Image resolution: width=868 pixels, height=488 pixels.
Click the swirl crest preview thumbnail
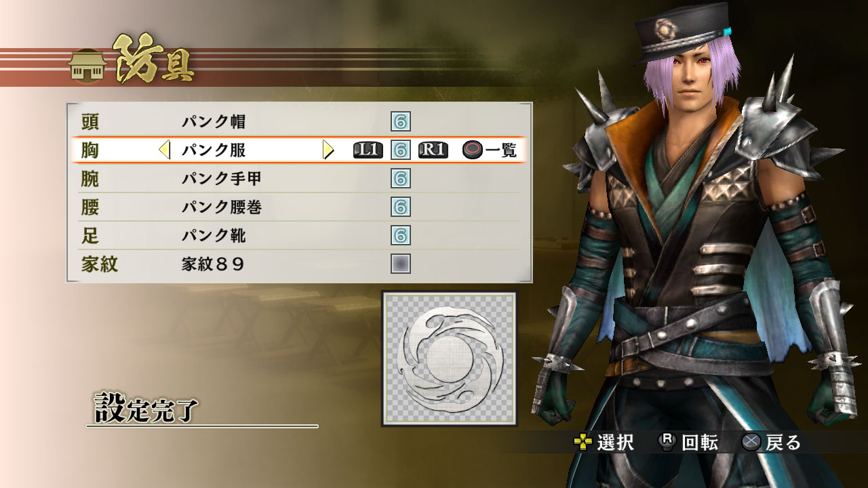pos(449,359)
